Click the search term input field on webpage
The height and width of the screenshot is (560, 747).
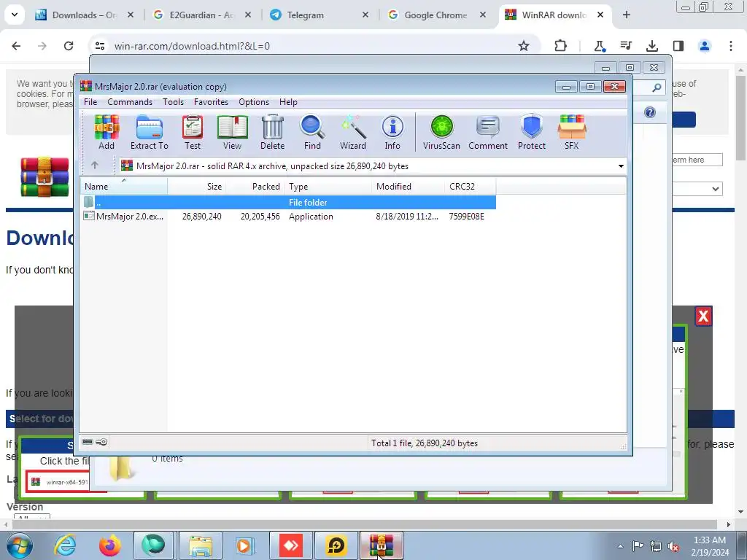(697, 160)
